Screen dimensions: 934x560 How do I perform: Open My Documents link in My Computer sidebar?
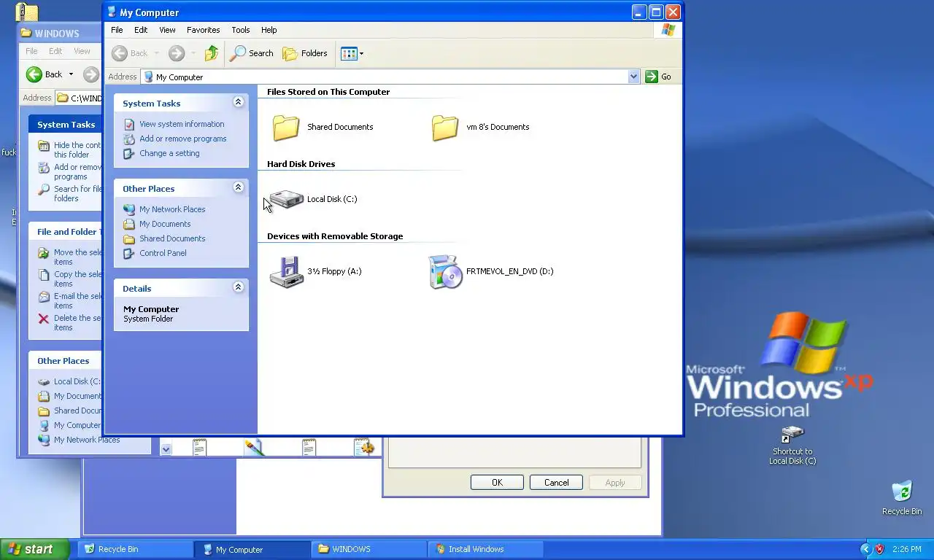pos(165,224)
